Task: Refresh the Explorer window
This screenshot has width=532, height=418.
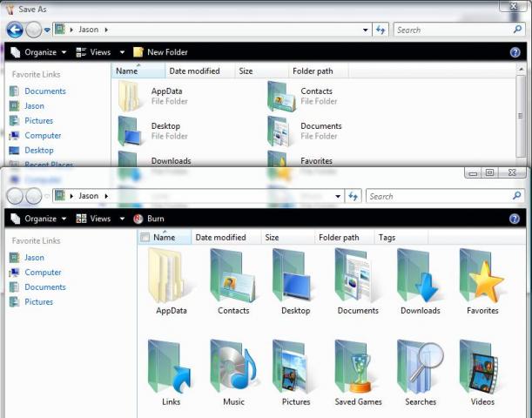Action: pyautogui.click(x=354, y=196)
